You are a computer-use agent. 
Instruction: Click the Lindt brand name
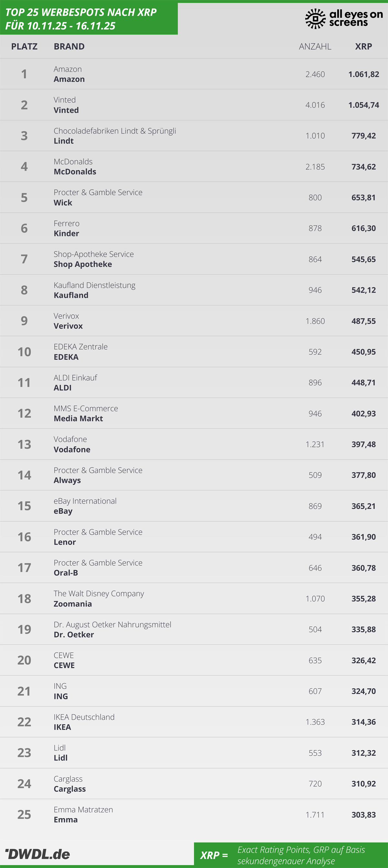pyautogui.click(x=64, y=141)
